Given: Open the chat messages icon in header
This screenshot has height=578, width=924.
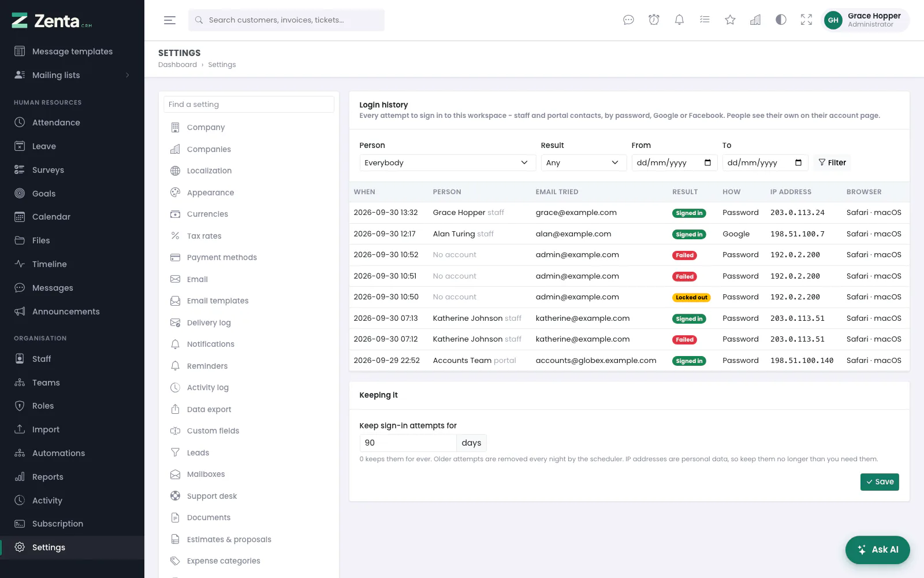Looking at the screenshot, I should 628,20.
